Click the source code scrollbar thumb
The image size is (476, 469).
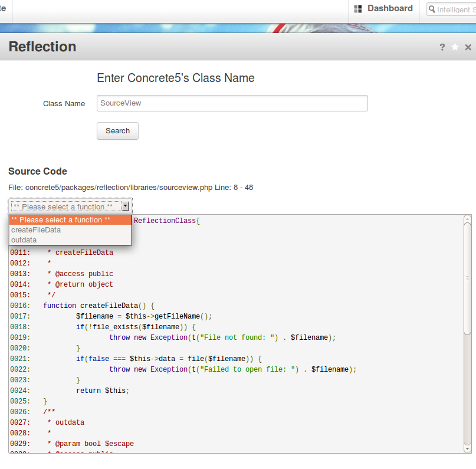click(467, 278)
